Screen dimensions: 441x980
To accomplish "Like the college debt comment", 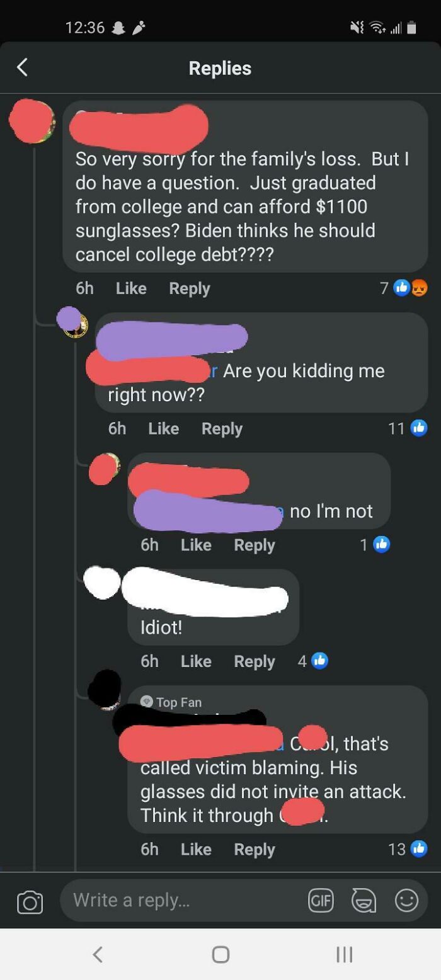I will point(131,288).
